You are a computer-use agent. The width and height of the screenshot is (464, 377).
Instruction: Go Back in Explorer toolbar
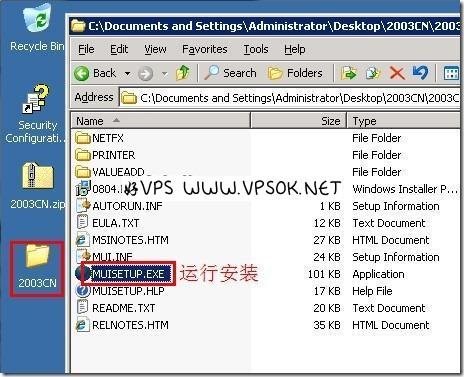95,73
